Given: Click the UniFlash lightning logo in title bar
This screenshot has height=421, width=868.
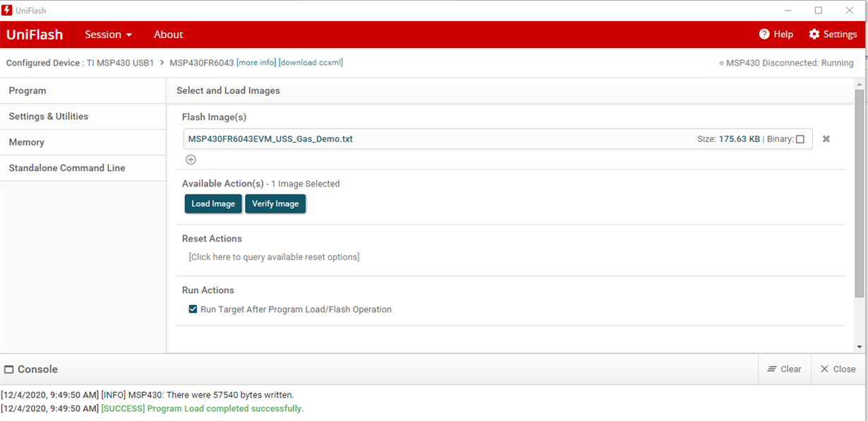Looking at the screenshot, I should click(x=8, y=11).
